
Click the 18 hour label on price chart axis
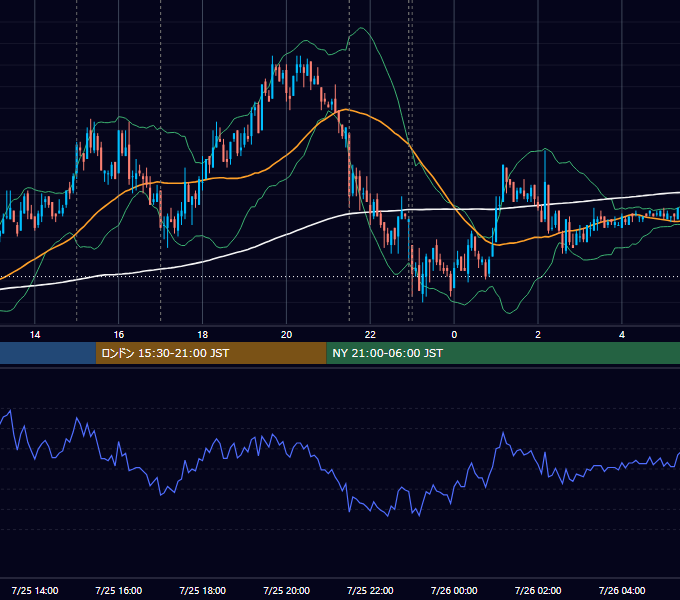click(203, 335)
